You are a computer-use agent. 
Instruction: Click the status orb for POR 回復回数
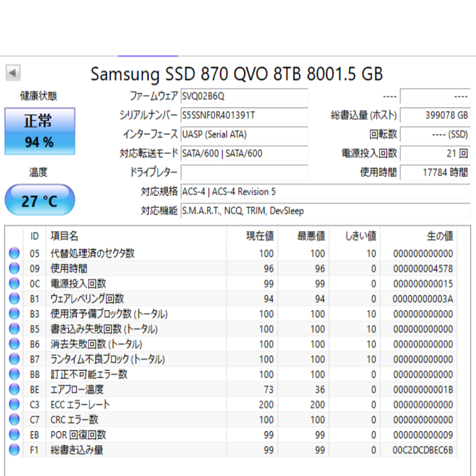point(14,435)
